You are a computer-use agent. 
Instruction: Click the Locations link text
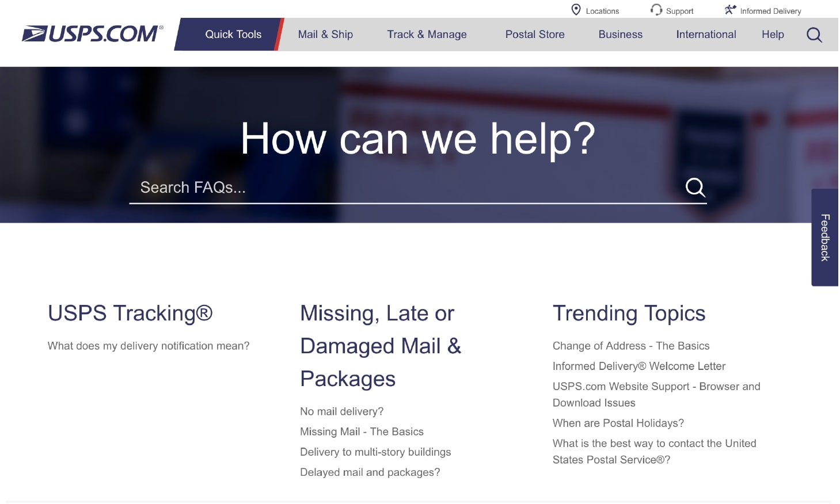(602, 11)
